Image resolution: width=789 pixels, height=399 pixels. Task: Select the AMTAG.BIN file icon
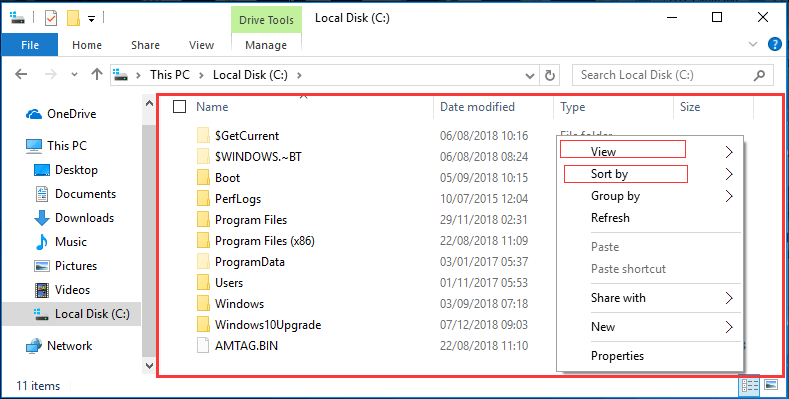pyautogui.click(x=203, y=346)
